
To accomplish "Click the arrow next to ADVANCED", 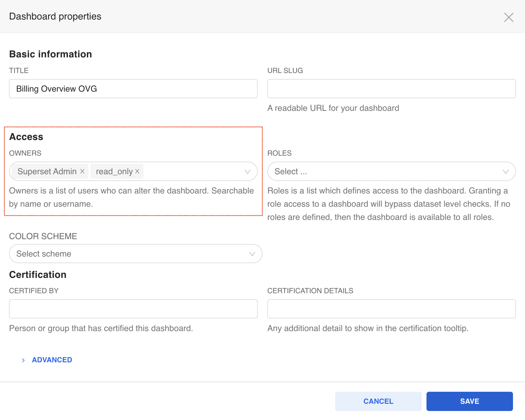I will point(23,360).
